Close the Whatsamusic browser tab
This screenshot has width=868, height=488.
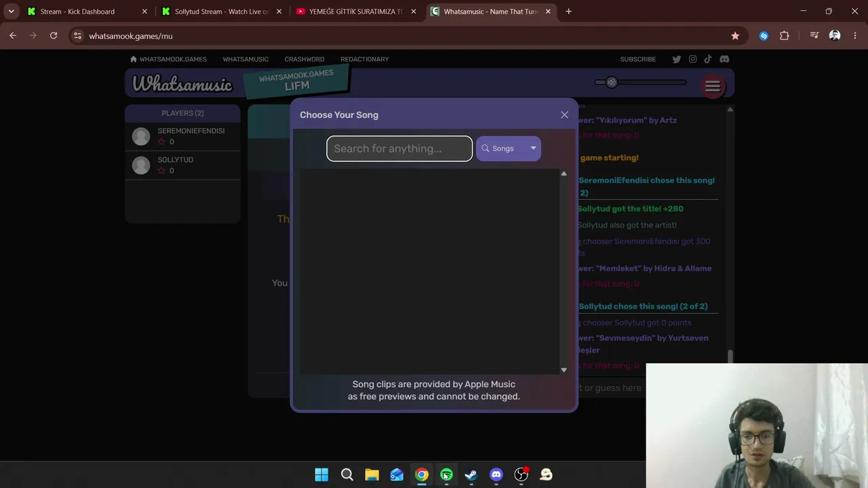[548, 12]
